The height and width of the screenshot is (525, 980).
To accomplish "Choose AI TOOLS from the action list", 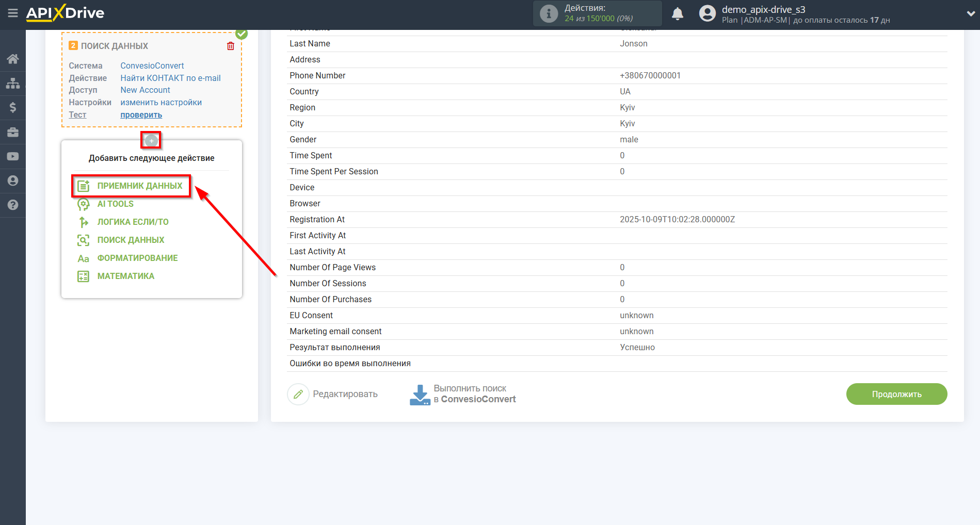I will point(115,204).
